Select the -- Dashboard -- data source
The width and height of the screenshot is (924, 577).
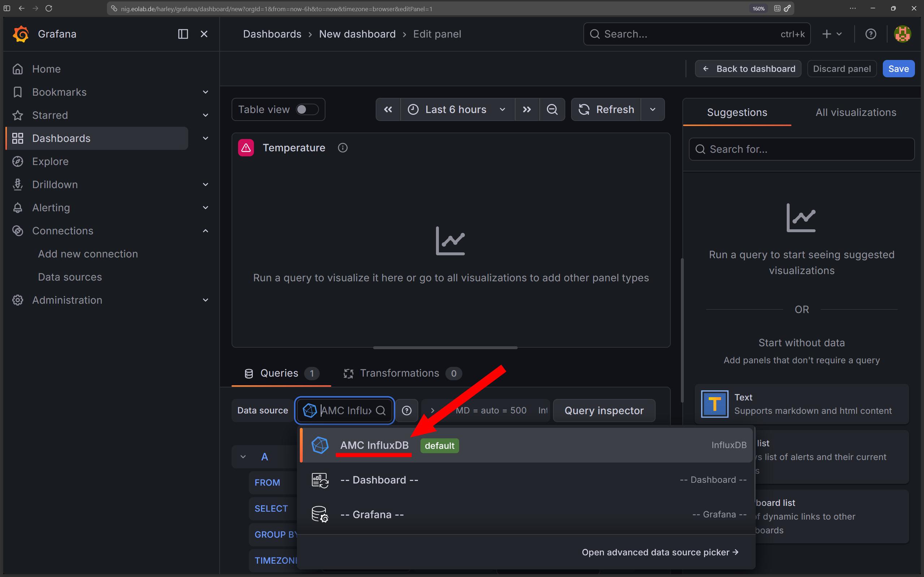pos(526,480)
